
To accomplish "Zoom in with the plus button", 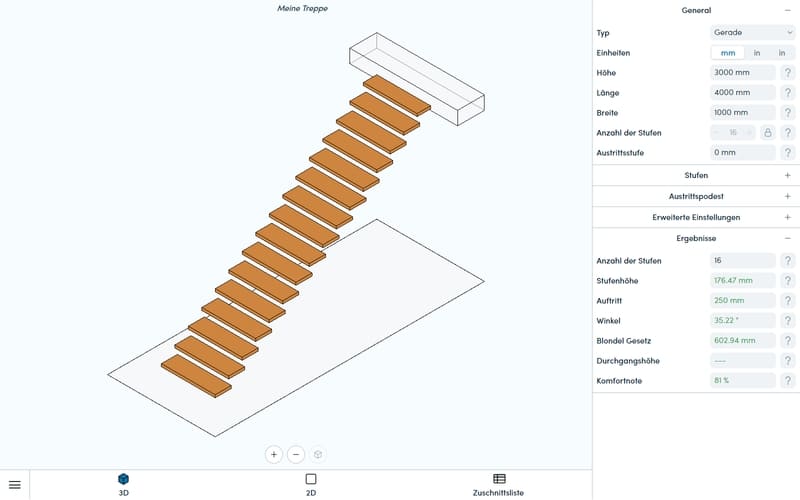I will pyautogui.click(x=274, y=454).
